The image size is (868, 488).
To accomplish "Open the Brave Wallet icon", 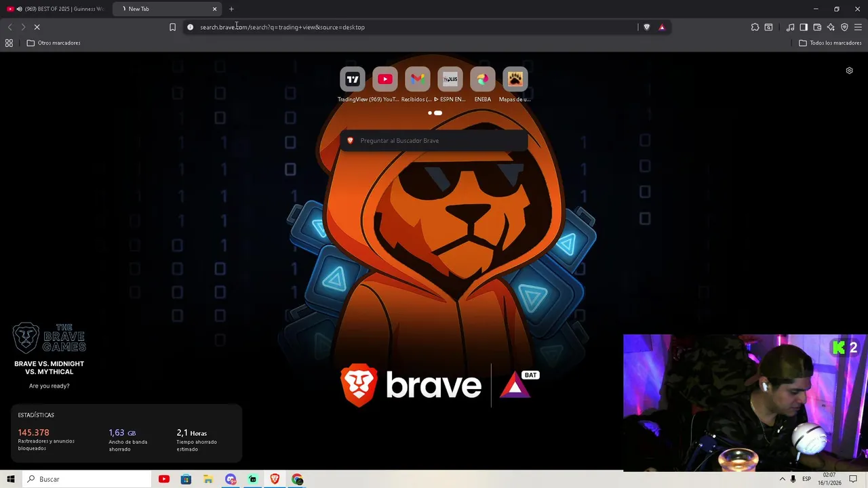I will point(817,27).
